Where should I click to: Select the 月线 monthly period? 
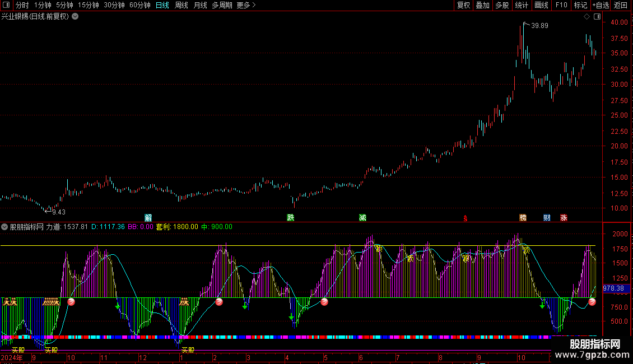click(x=200, y=5)
